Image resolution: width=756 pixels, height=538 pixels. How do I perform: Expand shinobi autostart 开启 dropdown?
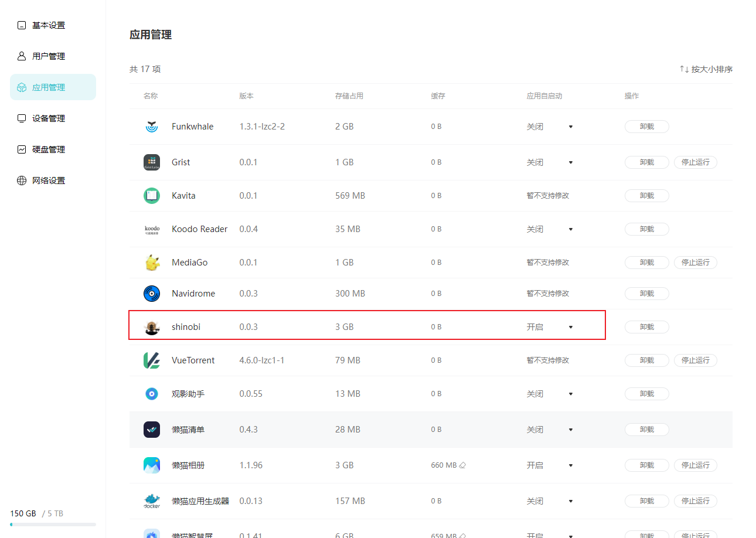click(571, 327)
